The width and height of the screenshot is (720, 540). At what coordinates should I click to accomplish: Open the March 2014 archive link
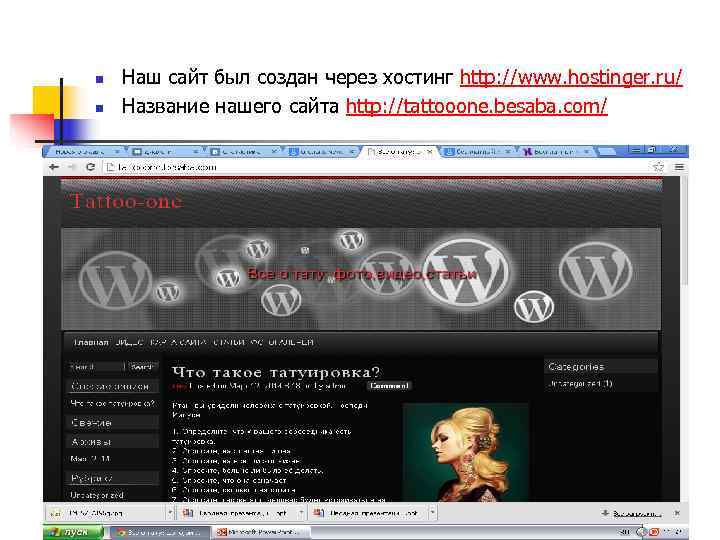[90, 459]
